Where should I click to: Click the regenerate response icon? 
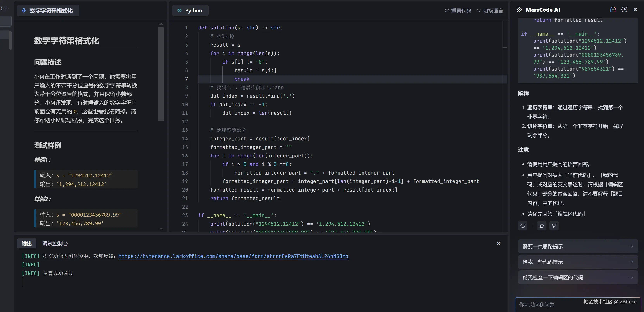tap(522, 226)
